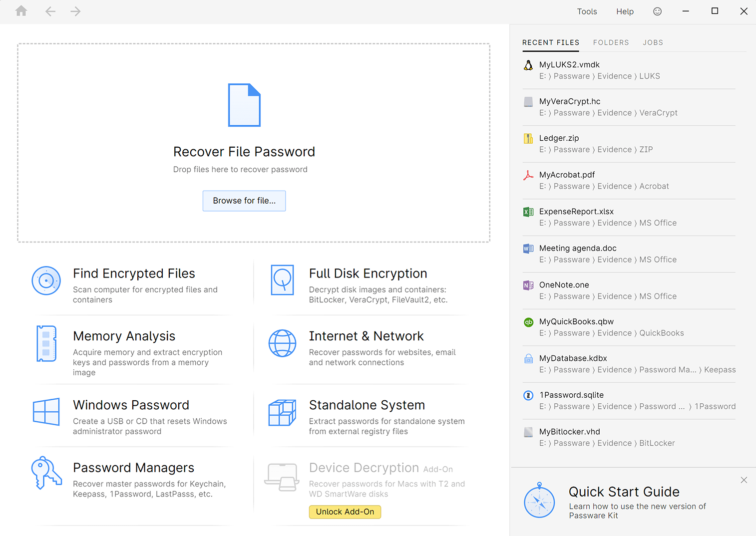
Task: Select the Full Disk Encryption magnifier icon
Action: coord(282,280)
